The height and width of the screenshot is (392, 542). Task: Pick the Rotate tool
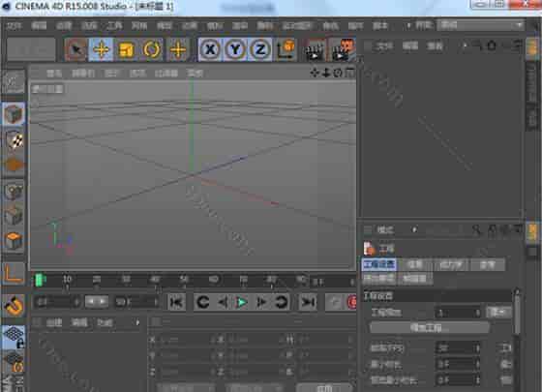pyautogui.click(x=152, y=50)
